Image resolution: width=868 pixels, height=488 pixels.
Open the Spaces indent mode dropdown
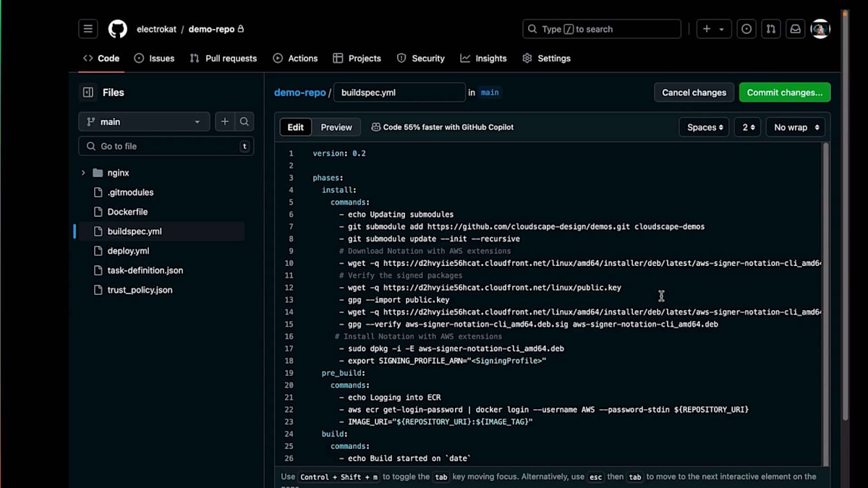pyautogui.click(x=704, y=127)
